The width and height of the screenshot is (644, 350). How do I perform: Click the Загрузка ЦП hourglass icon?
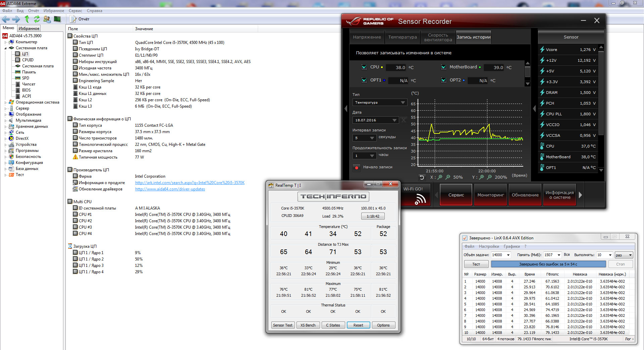[x=70, y=246]
